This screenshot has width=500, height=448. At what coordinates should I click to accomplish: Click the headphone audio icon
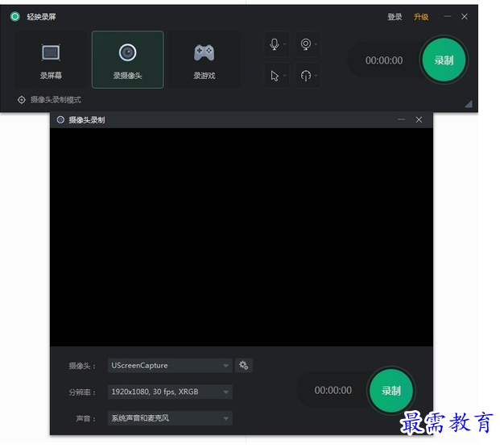[x=305, y=76]
